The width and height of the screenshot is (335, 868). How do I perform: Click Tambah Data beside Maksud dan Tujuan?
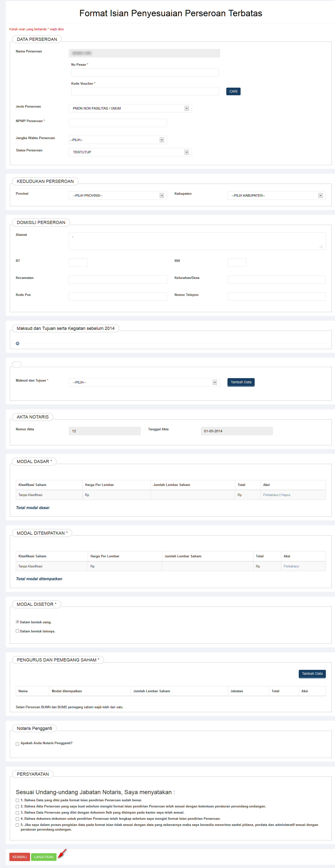[241, 382]
